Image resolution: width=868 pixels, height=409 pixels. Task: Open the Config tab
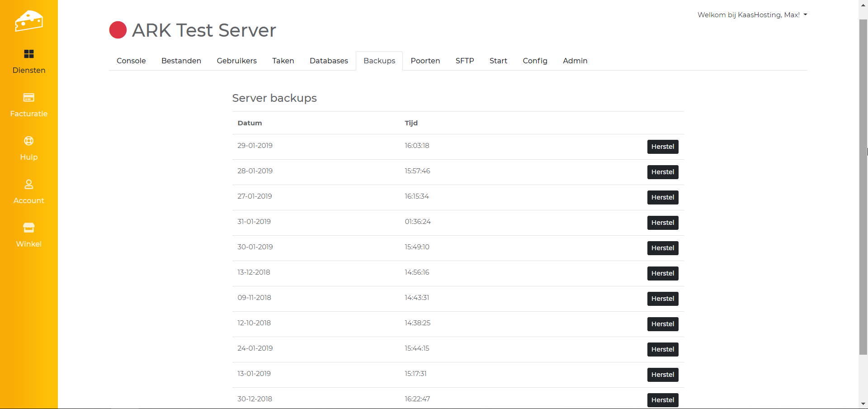coord(535,61)
